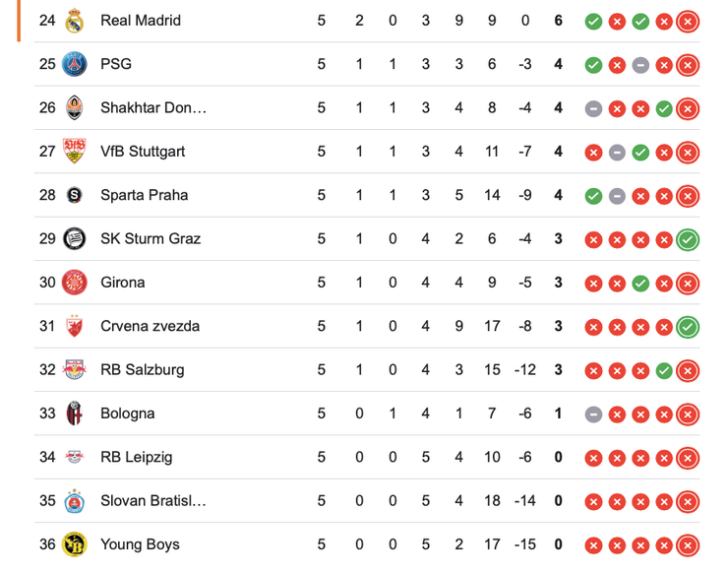Select Real Madrid's points total of 6
The height and width of the screenshot is (574, 728).
pos(558,21)
